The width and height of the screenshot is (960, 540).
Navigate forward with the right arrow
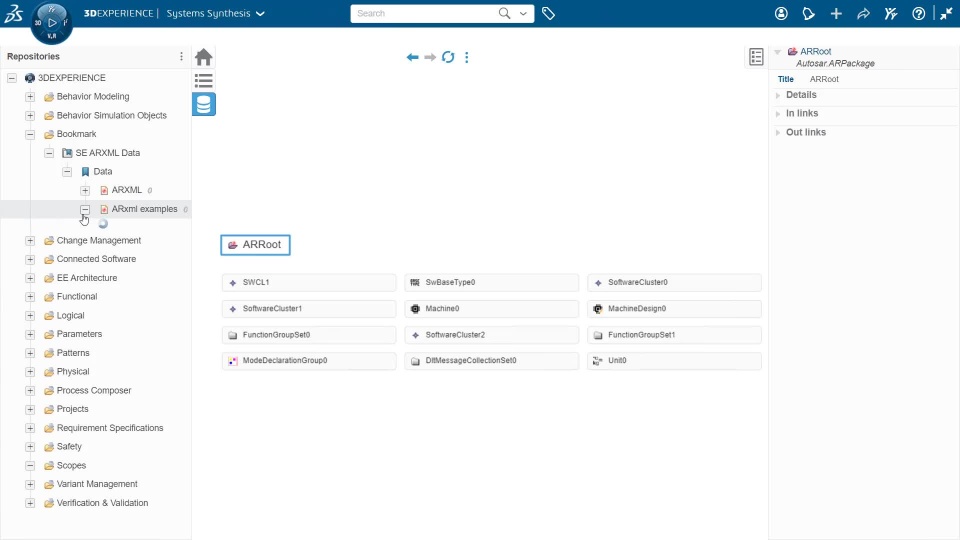pos(430,57)
